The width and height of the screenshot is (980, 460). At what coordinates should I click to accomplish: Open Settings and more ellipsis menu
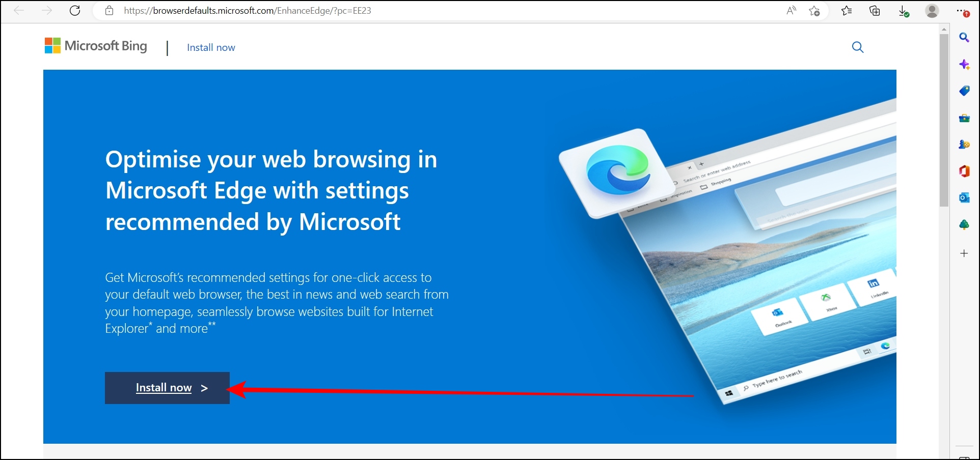(962, 11)
